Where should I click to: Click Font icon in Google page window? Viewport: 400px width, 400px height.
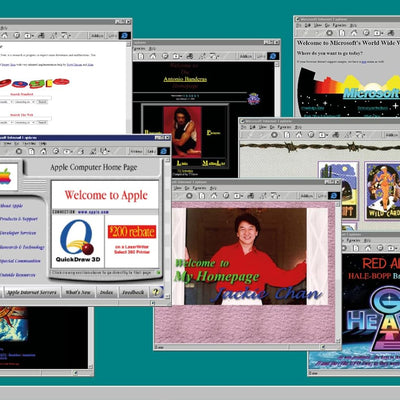pyautogui.click(x=54, y=35)
